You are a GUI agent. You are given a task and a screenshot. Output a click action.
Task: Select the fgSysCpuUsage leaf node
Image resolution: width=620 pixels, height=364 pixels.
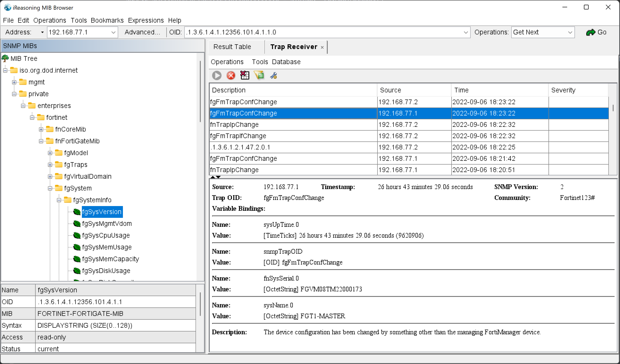click(x=105, y=235)
